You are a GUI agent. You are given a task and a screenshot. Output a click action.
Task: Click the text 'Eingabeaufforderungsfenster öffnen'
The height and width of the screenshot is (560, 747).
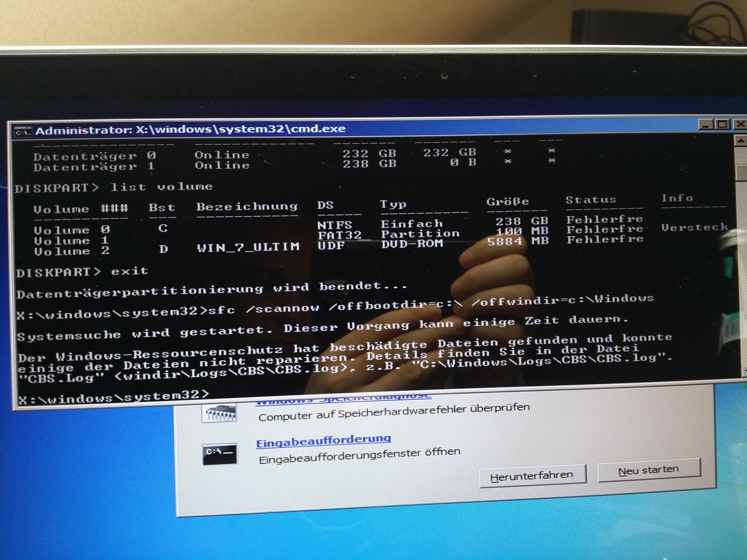(359, 456)
